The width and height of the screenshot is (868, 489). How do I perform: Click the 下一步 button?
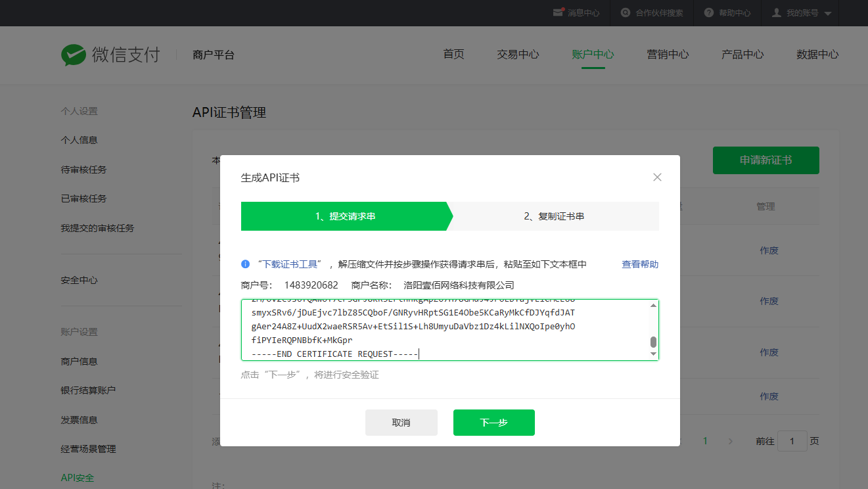[x=494, y=423]
